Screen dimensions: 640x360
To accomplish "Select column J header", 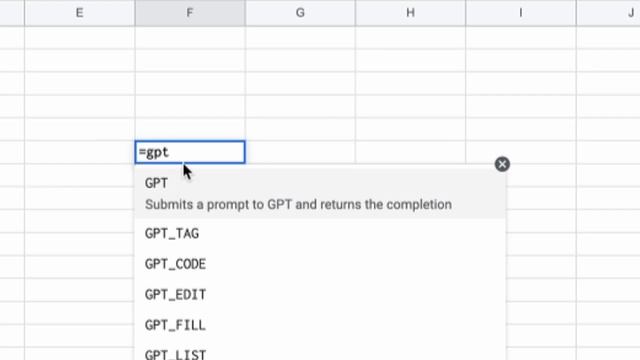I will (608, 13).
